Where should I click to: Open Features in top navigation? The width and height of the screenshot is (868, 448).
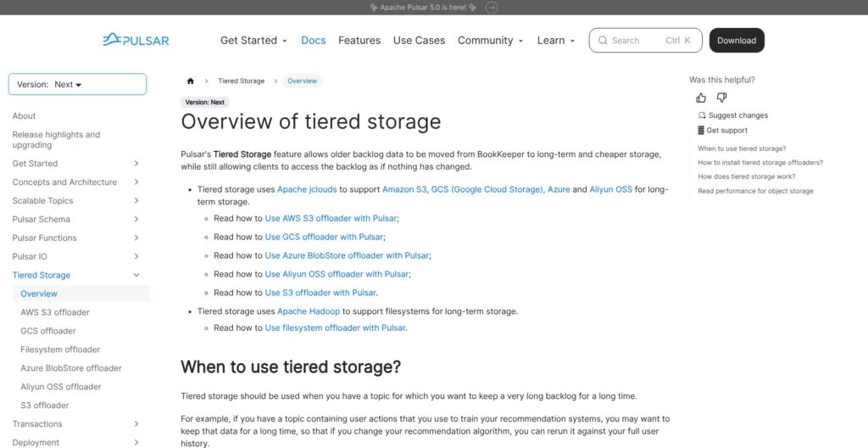359,41
